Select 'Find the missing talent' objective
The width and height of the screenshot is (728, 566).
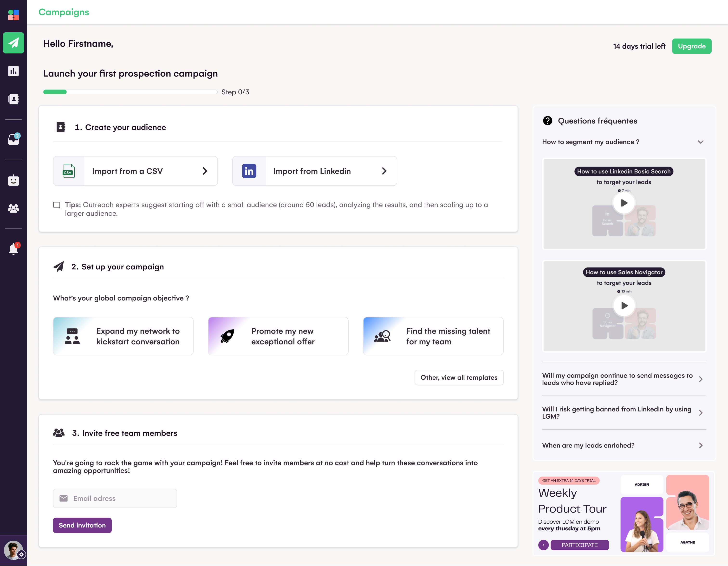433,336
